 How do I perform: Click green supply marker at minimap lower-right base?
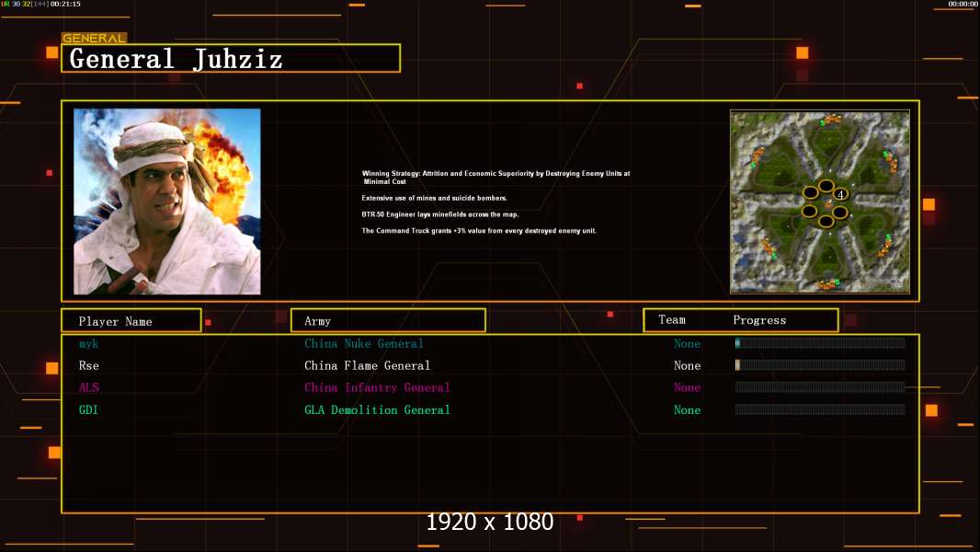(x=889, y=236)
